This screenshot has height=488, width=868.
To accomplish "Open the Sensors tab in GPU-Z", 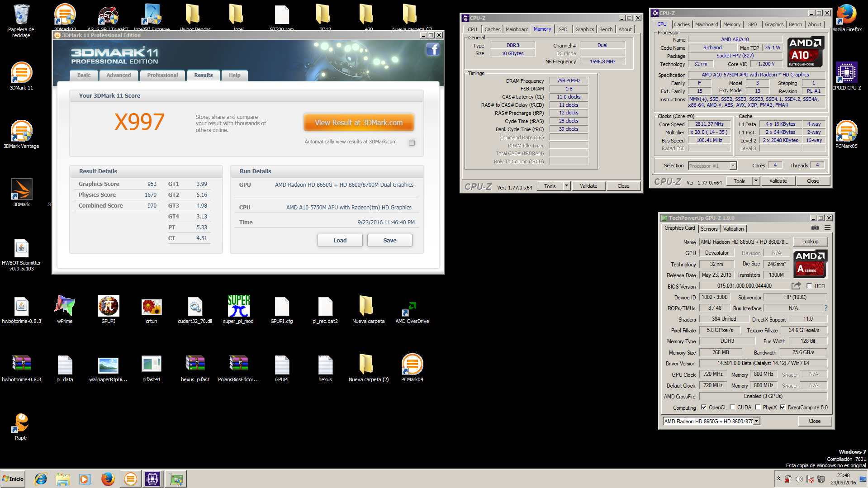I will [x=709, y=228].
